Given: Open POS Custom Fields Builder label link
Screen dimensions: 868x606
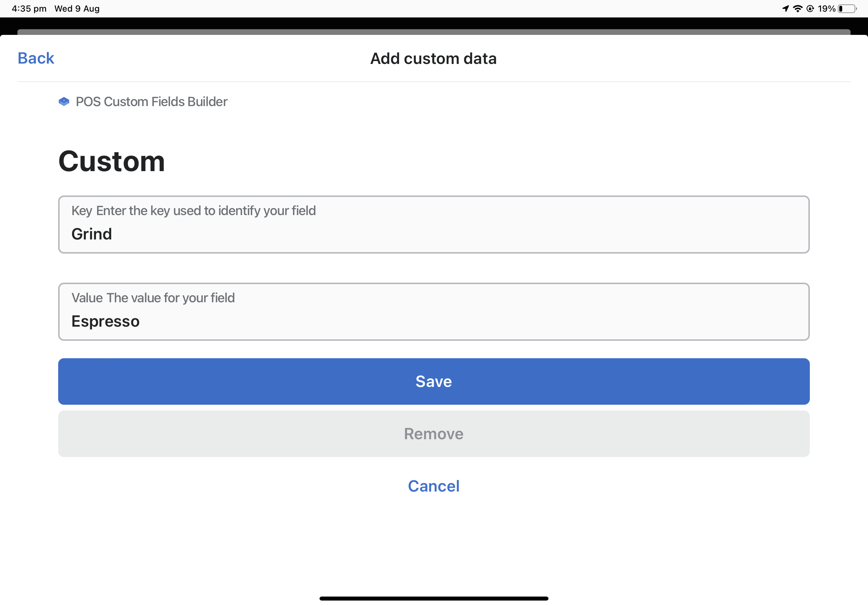Looking at the screenshot, I should click(151, 101).
